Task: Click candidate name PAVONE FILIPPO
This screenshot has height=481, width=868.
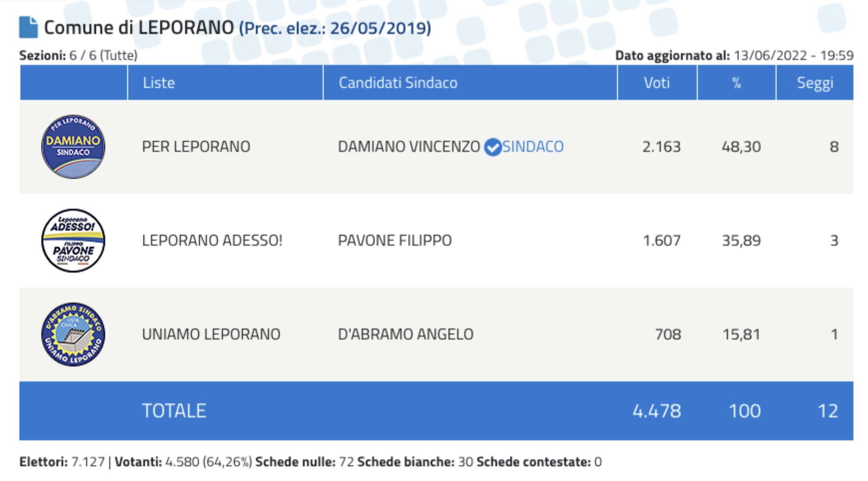Action: pos(395,240)
